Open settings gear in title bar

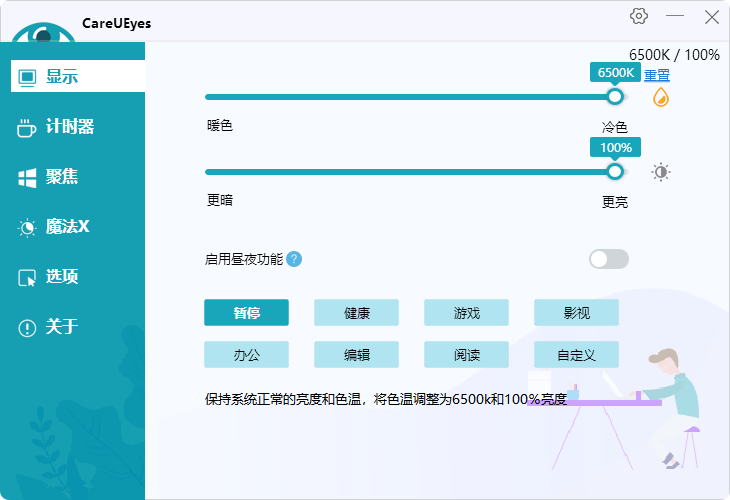(639, 16)
